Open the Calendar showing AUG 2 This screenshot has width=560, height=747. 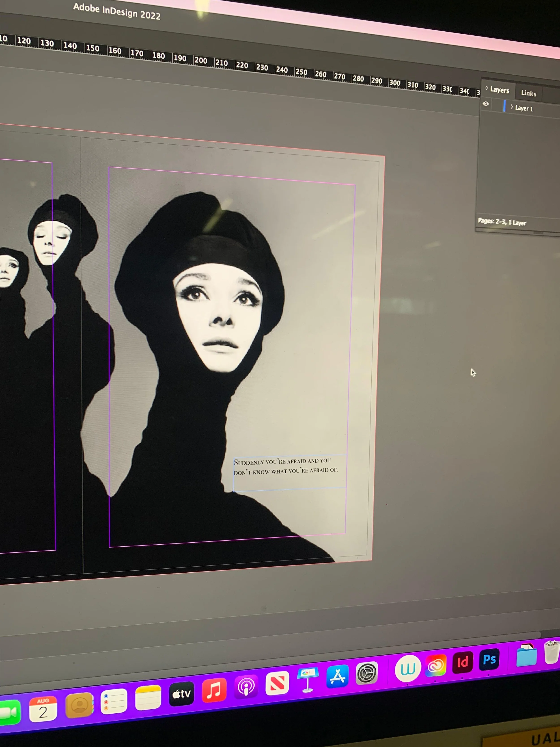click(43, 709)
